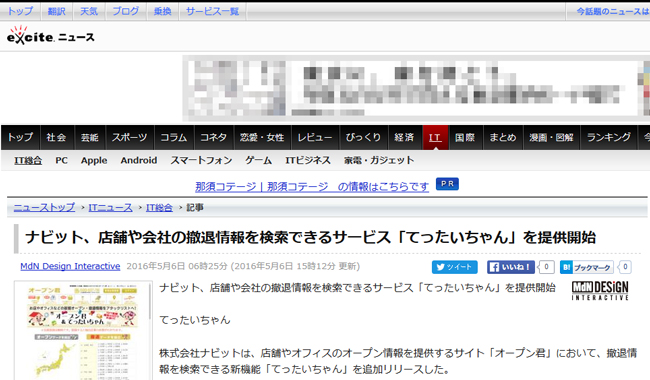Select the 漫画・図解 news category
This screenshot has width=650, height=380.
click(551, 137)
